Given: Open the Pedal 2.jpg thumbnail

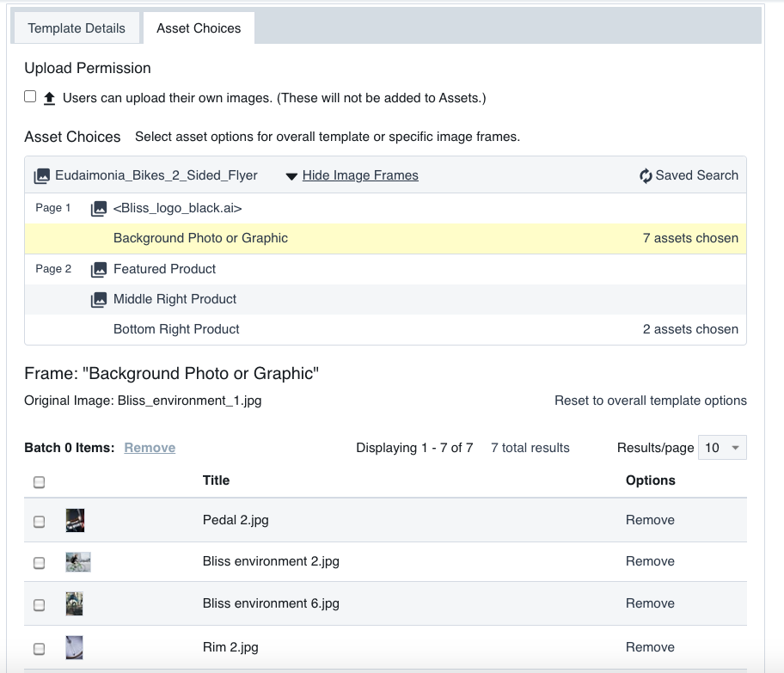Looking at the screenshot, I should click(x=75, y=520).
